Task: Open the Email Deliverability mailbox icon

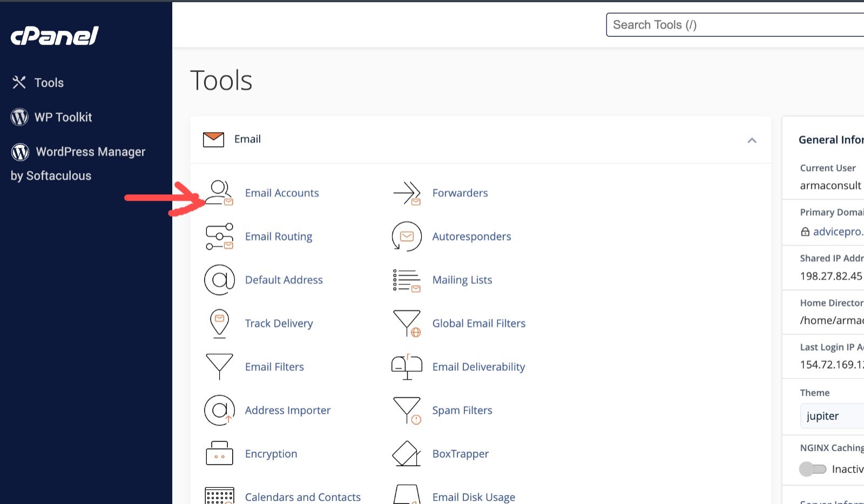Action: pos(407,367)
